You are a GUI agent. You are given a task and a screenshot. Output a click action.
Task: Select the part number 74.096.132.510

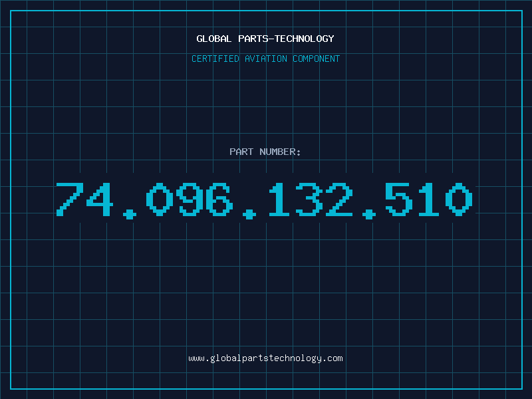coord(264,200)
